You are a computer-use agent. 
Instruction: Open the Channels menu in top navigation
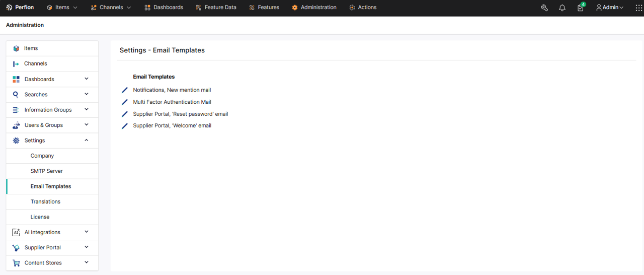pos(111,8)
